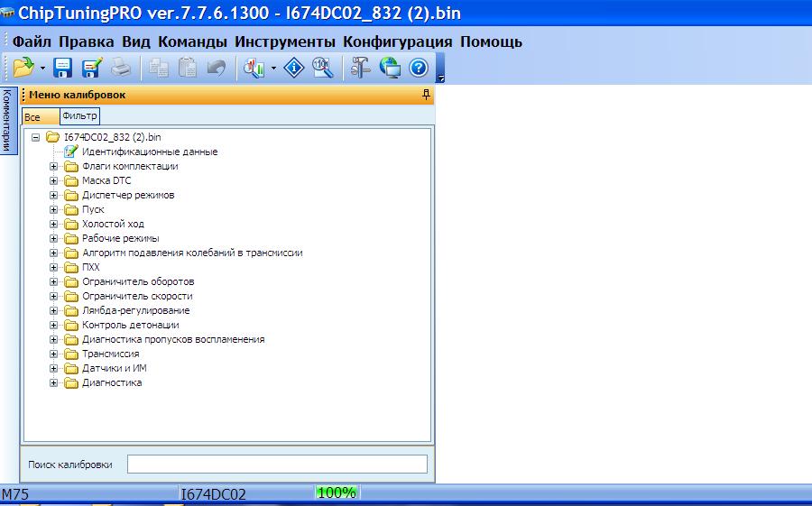Click the undo arrow icon

point(217,68)
